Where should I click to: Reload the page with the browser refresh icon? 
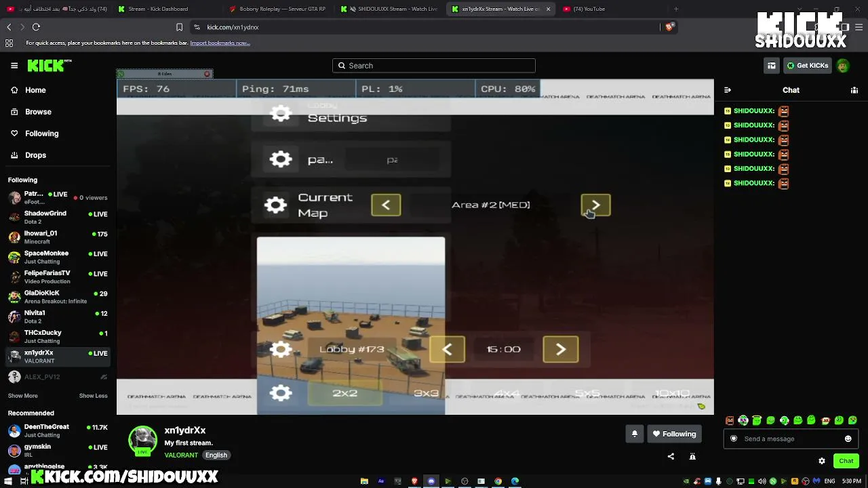point(36,27)
